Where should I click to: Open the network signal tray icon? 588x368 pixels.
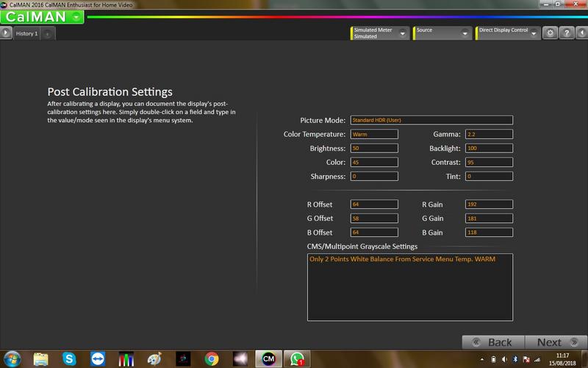click(537, 359)
